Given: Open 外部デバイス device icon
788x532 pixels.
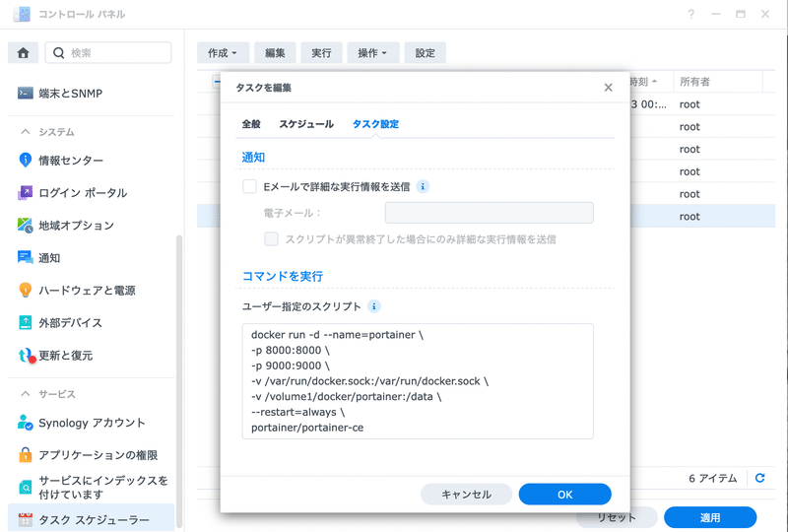Looking at the screenshot, I should pos(26,322).
